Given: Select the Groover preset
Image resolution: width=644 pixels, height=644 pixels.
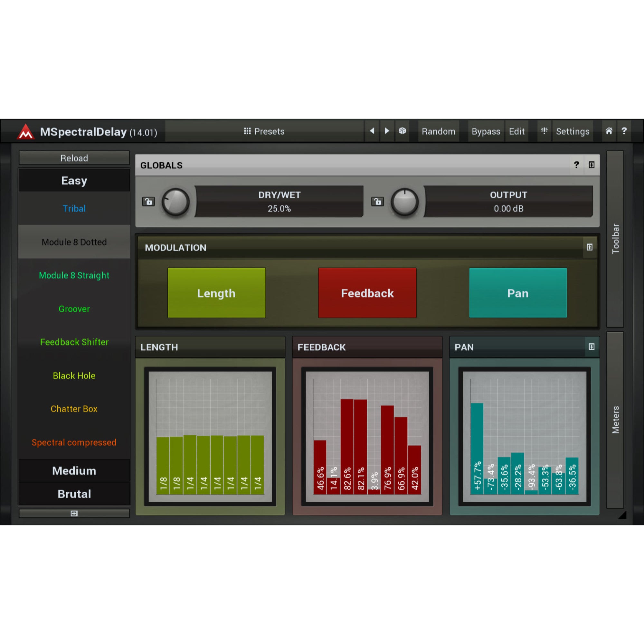Looking at the screenshot, I should pos(74,309).
